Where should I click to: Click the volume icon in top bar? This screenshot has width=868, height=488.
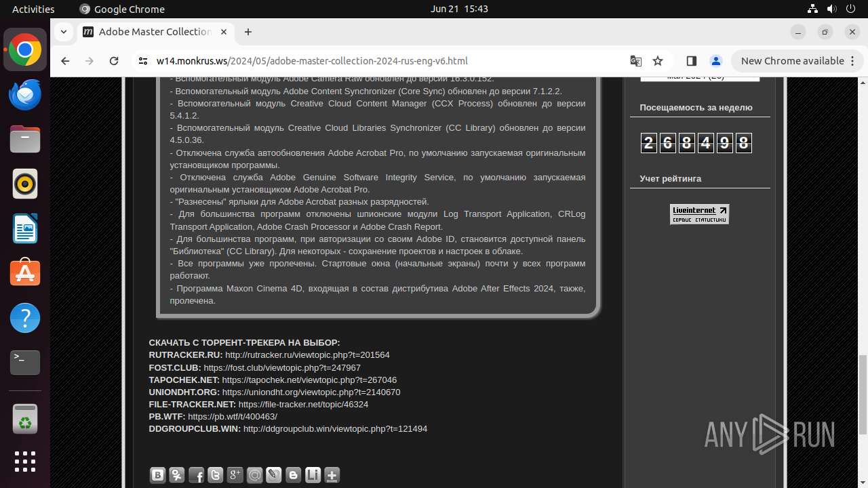[x=832, y=9]
